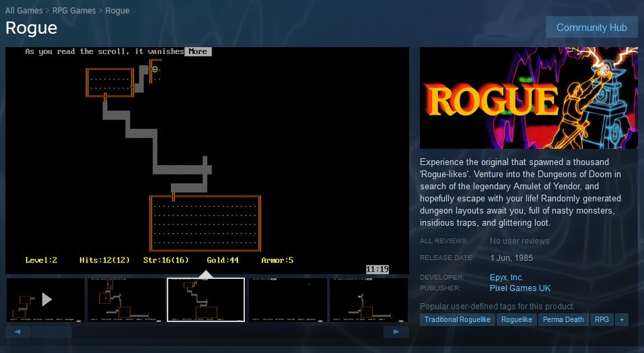Click the 'RELEASE DATE:' label
Image resolution: width=644 pixels, height=353 pixels.
pyautogui.click(x=446, y=258)
